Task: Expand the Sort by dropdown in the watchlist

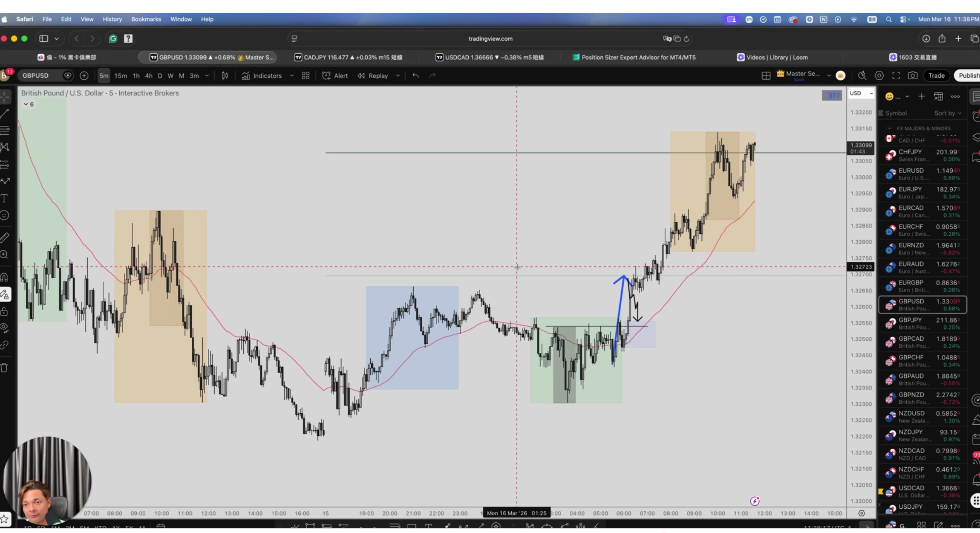Action: coord(948,113)
